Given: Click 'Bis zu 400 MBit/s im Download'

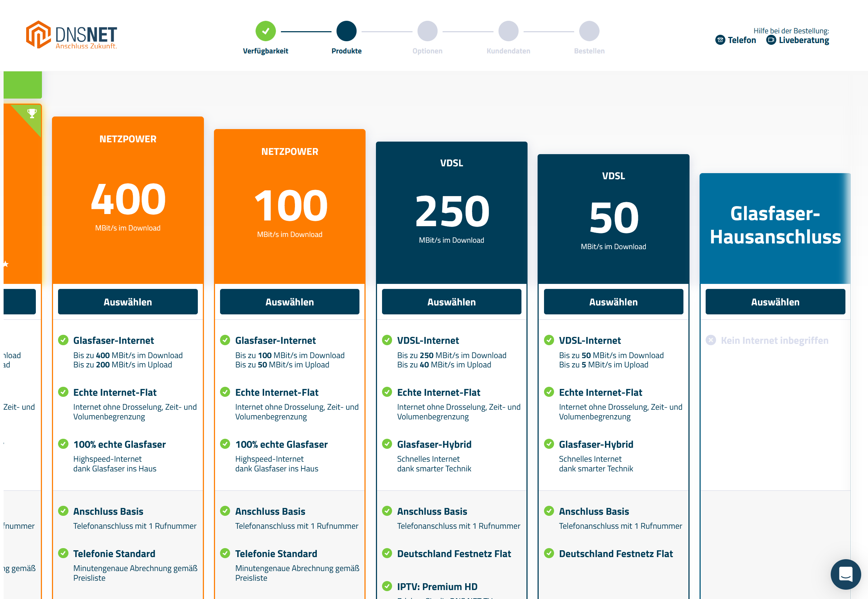Looking at the screenshot, I should (128, 355).
